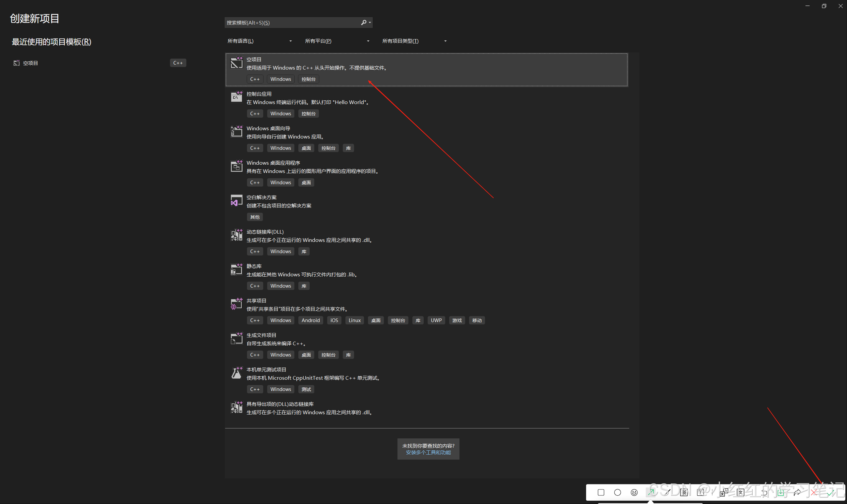Expand the 所有项目类型 project type dropdown

tap(414, 41)
